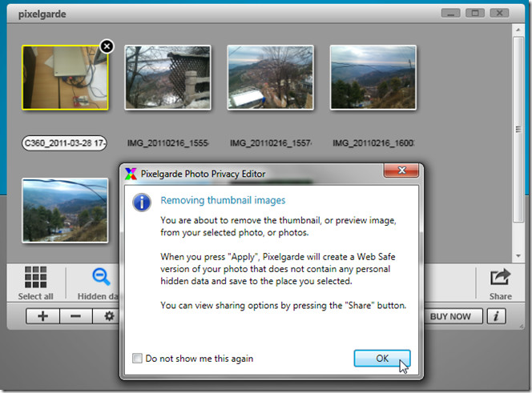Click the C360_2011-03-28 filename label
This screenshot has height=393, width=532.
click(x=64, y=143)
